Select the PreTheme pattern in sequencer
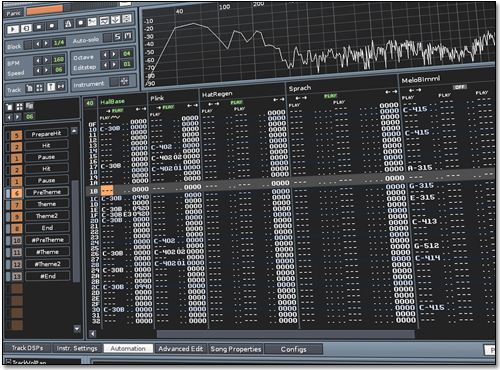This screenshot has height=370, width=500. (x=47, y=192)
